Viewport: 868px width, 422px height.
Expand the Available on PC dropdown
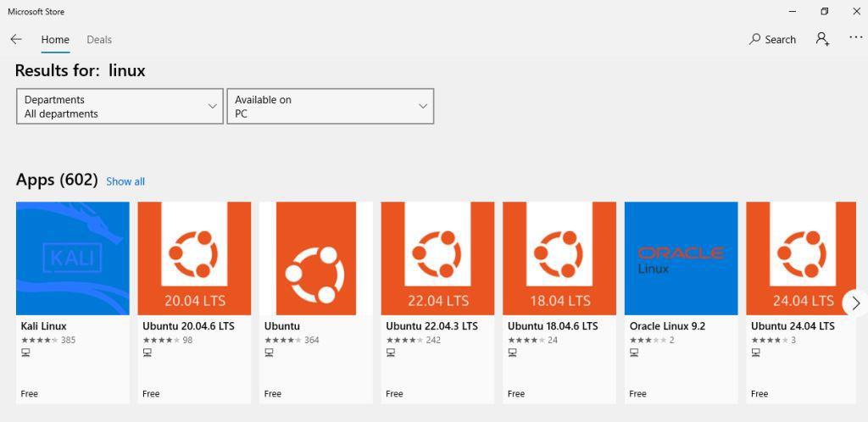click(331, 106)
